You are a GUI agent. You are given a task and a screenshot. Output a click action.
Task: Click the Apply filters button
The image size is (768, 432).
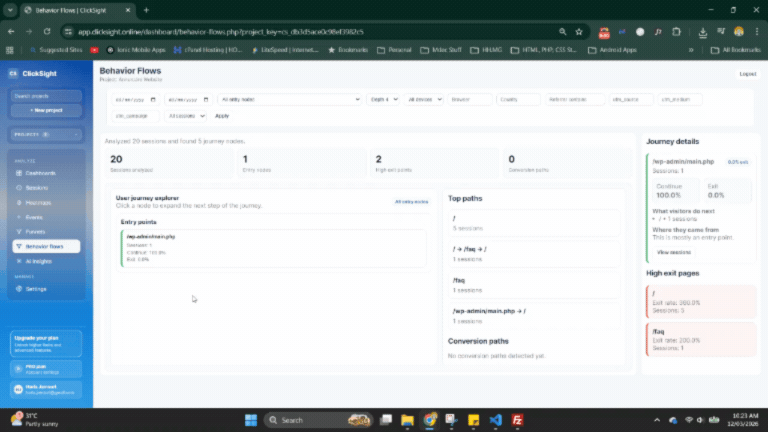(222, 116)
